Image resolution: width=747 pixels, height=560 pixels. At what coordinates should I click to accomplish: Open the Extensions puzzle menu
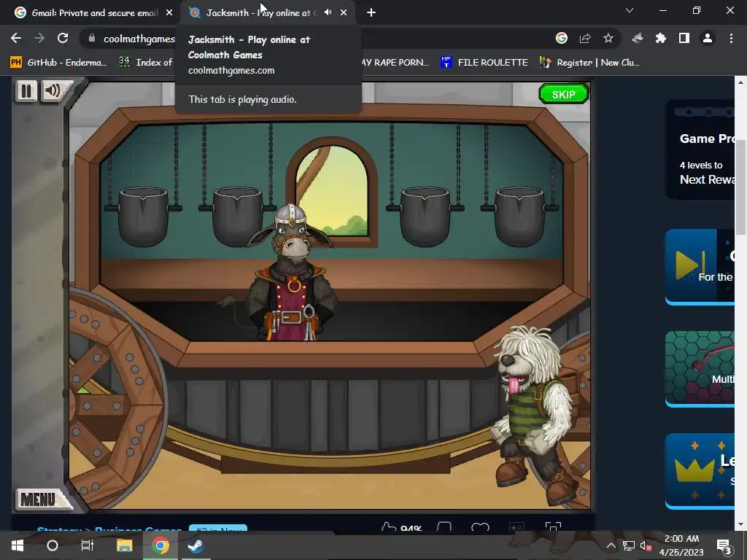pos(661,38)
